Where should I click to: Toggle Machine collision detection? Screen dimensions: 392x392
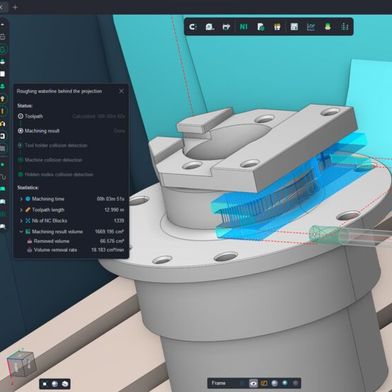coord(50,160)
